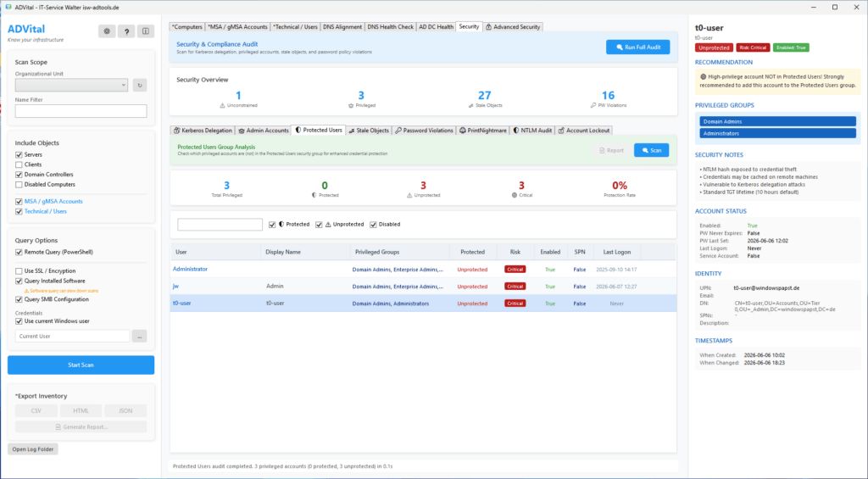Open the PrintNightmare sub-tab
Image resolution: width=868 pixels, height=479 pixels.
[x=482, y=131]
